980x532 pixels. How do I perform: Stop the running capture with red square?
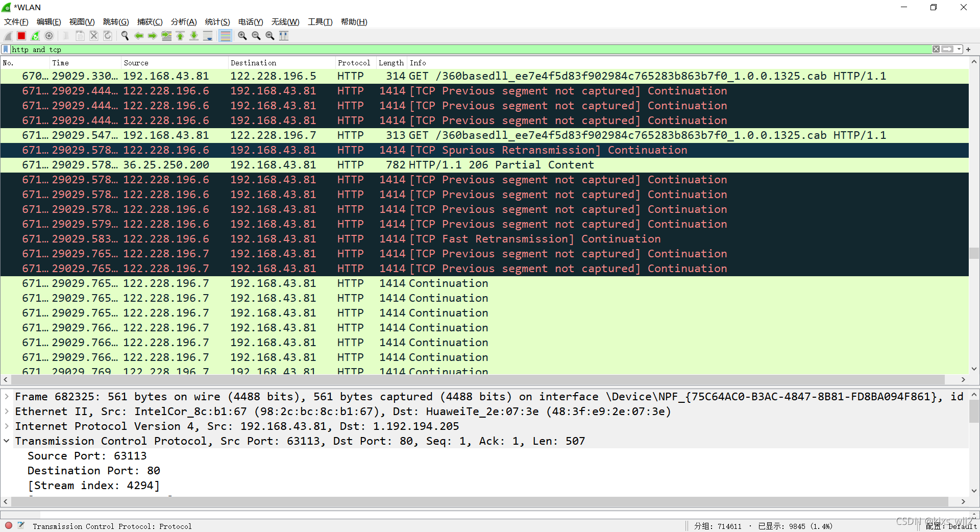click(21, 36)
